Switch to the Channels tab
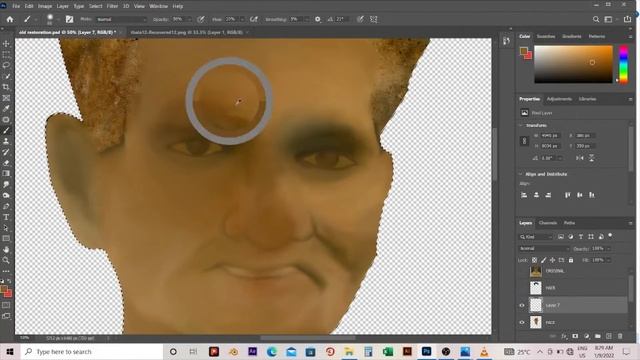The height and width of the screenshot is (360, 640). pos(548,223)
